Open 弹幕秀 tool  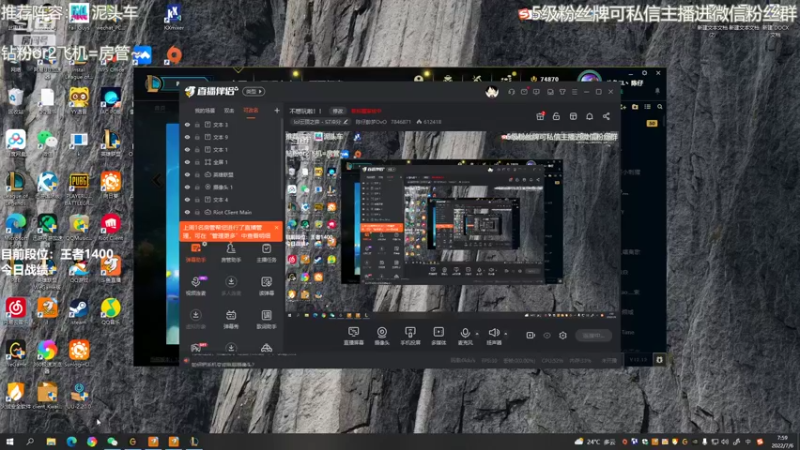231,319
